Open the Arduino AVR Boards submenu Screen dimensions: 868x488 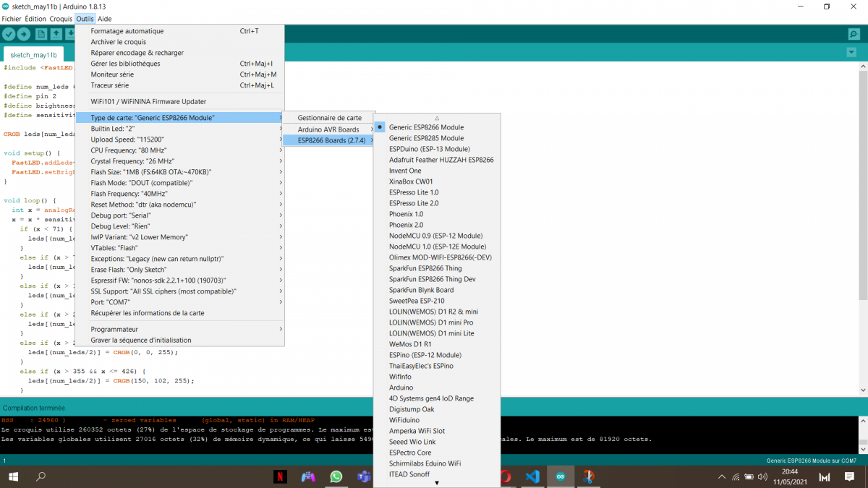click(x=330, y=129)
